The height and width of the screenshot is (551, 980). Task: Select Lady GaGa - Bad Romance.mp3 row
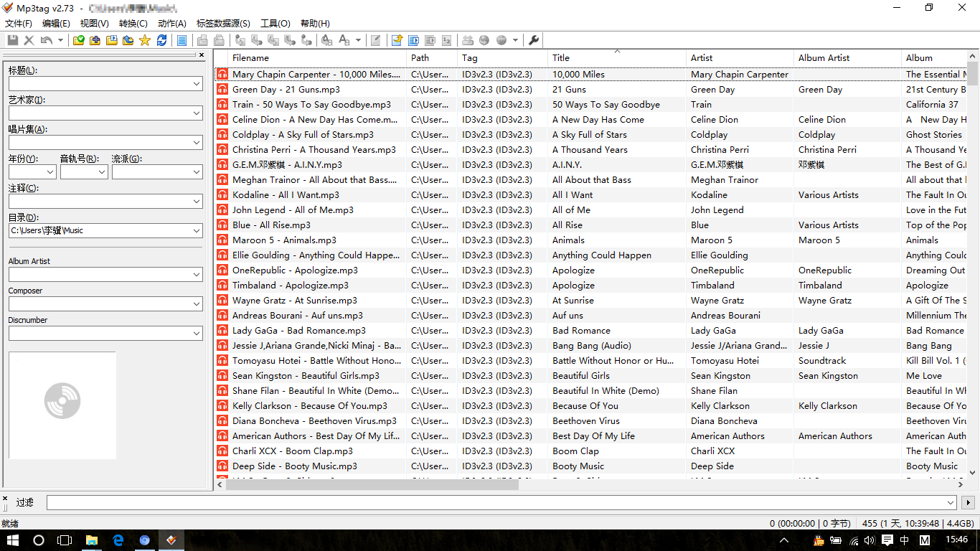590,331
